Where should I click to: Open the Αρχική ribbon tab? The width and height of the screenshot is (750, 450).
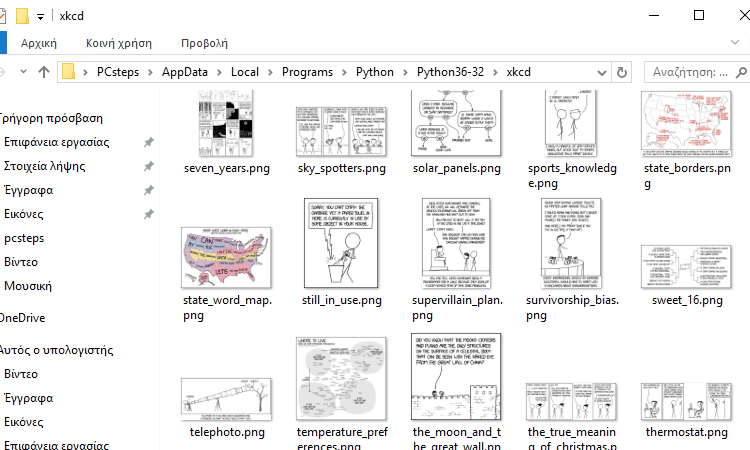tap(39, 43)
